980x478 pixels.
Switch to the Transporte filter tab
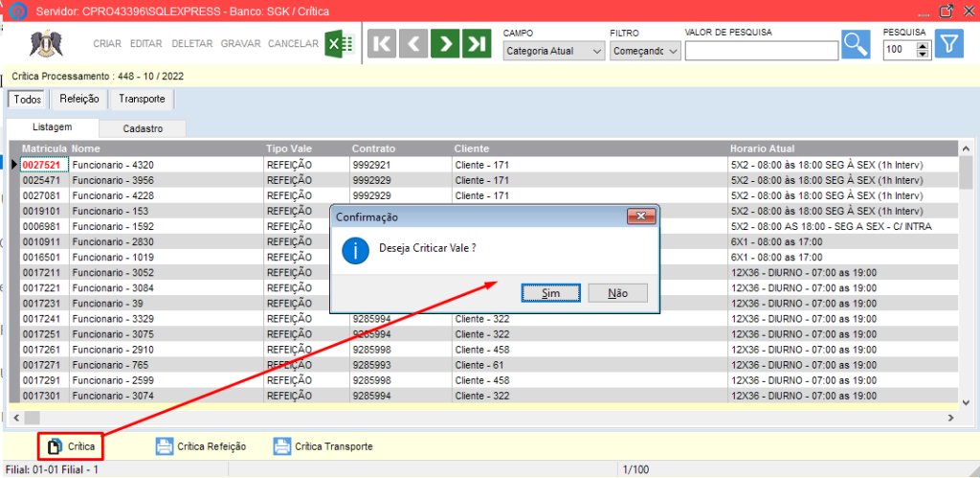point(142,99)
